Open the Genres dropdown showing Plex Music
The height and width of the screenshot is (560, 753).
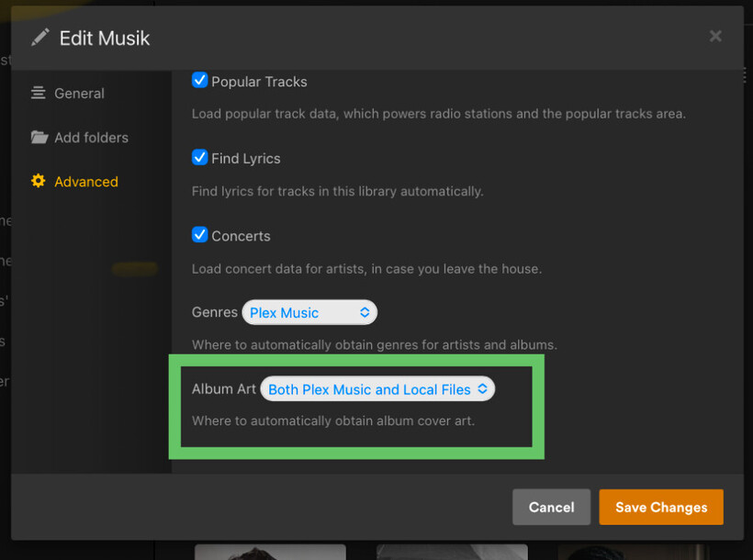click(x=309, y=312)
